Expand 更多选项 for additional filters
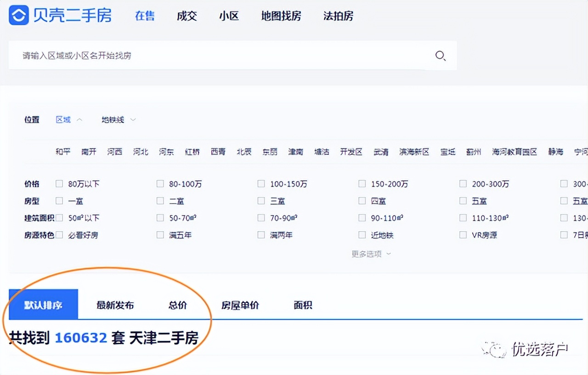The height and width of the screenshot is (375, 588). (x=370, y=253)
